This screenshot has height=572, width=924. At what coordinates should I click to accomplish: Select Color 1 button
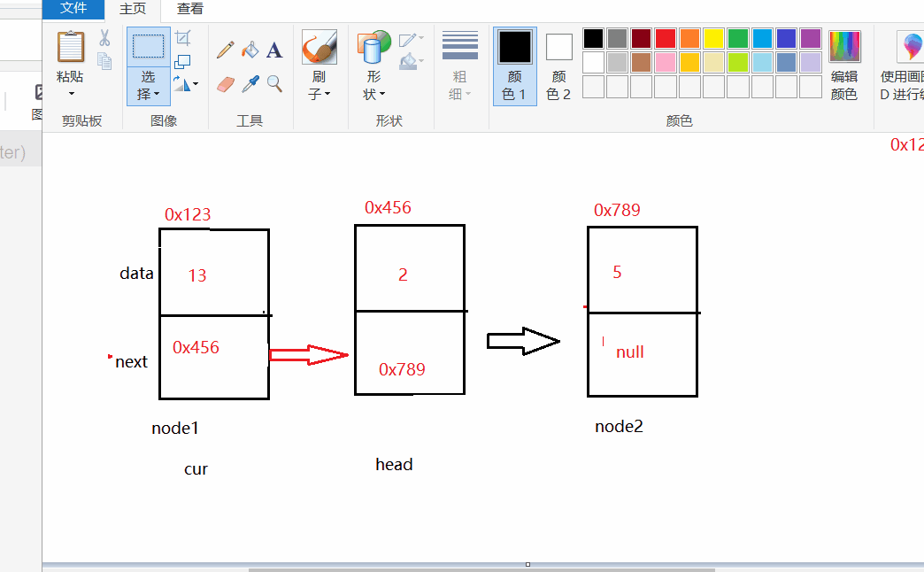point(515,66)
